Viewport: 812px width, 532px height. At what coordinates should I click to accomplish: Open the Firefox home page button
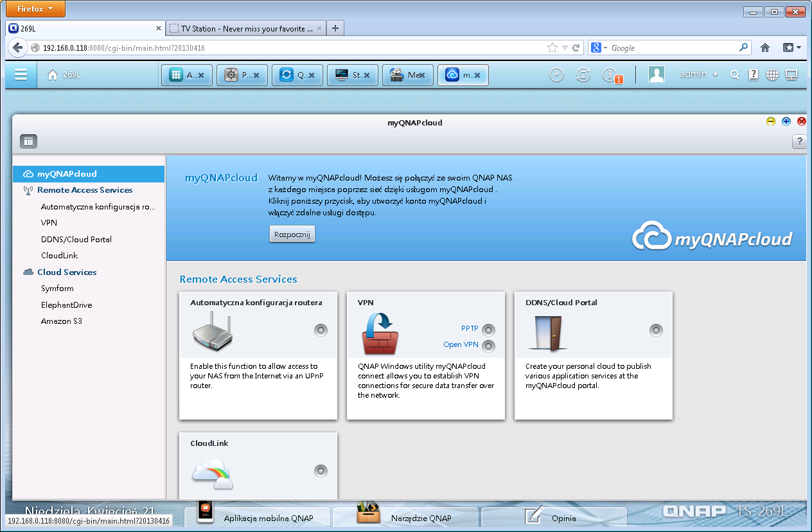765,48
